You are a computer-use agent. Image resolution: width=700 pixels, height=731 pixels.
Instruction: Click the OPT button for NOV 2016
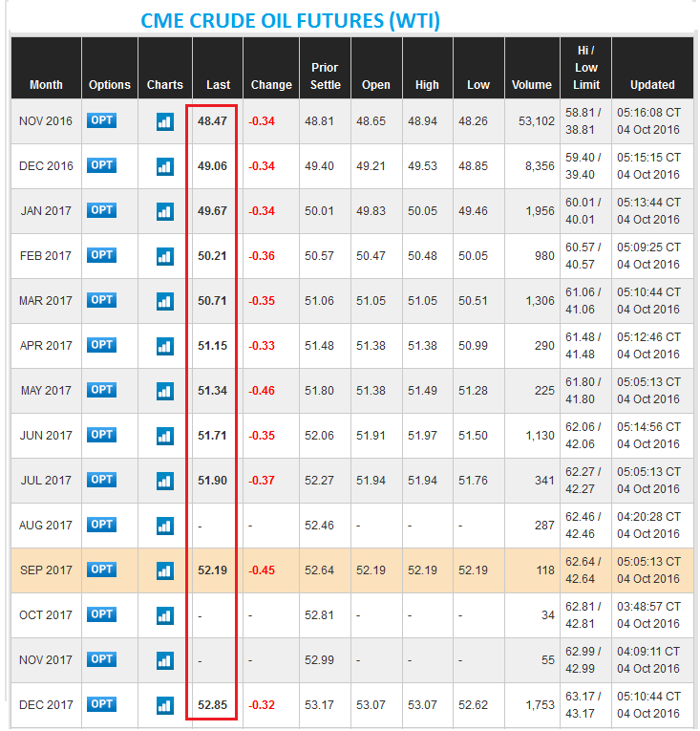point(101,120)
